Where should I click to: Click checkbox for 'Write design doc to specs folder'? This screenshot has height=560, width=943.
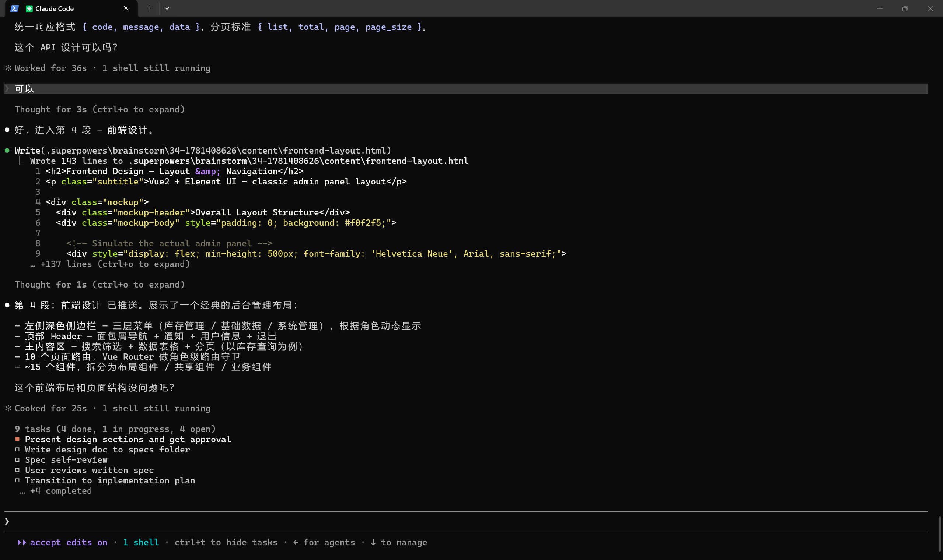[x=17, y=450]
